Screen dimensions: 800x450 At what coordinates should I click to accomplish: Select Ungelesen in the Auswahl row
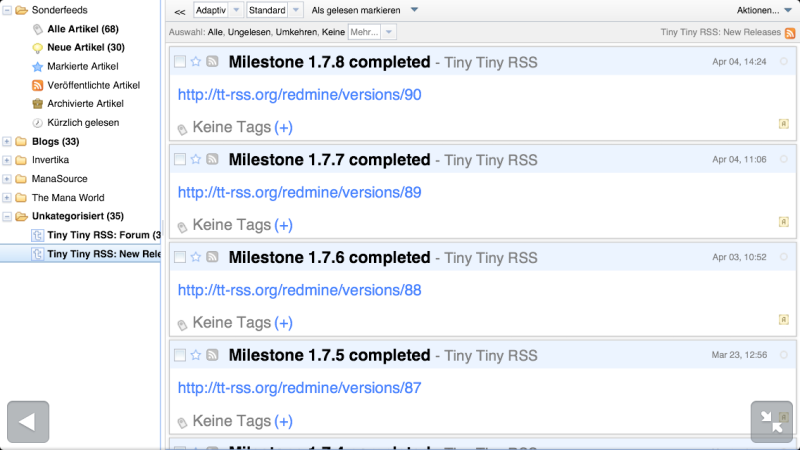[251, 33]
